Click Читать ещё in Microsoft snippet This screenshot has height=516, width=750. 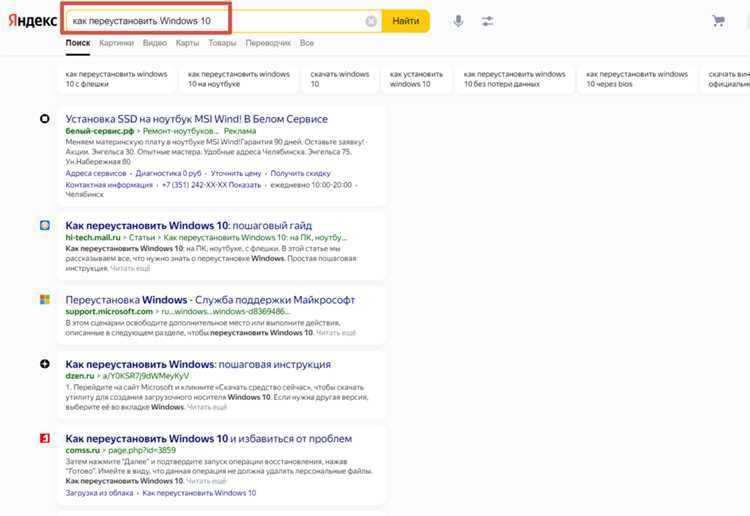pos(336,332)
